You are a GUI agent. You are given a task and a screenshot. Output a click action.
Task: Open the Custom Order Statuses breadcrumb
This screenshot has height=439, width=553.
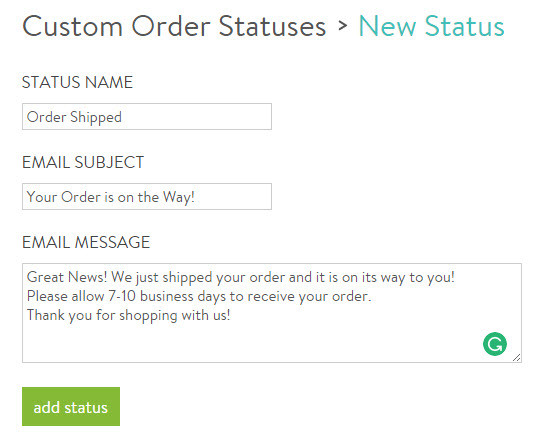pos(174,26)
